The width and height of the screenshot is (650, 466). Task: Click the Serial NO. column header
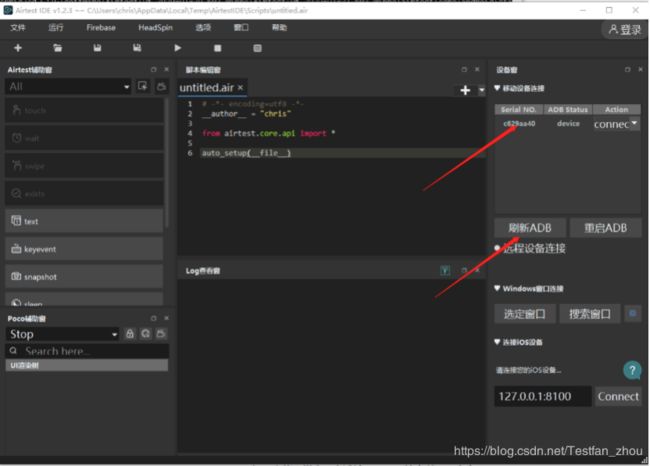[518, 109]
